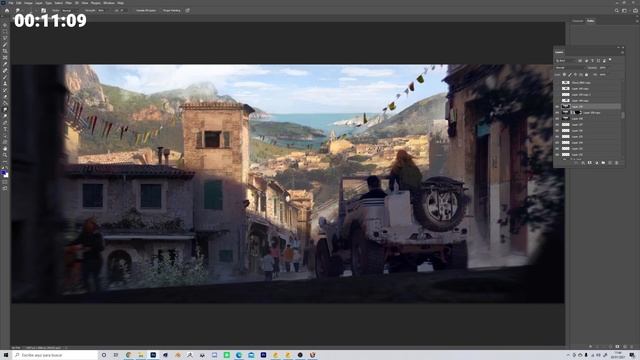Select the Zoom tool in toolbar
This screenshot has width=640, height=360.
(5, 156)
